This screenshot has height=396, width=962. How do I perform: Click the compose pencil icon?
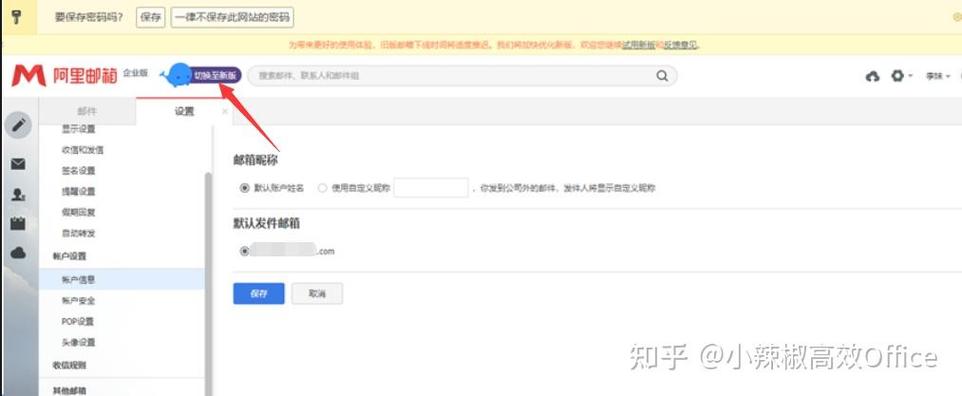pyautogui.click(x=18, y=125)
